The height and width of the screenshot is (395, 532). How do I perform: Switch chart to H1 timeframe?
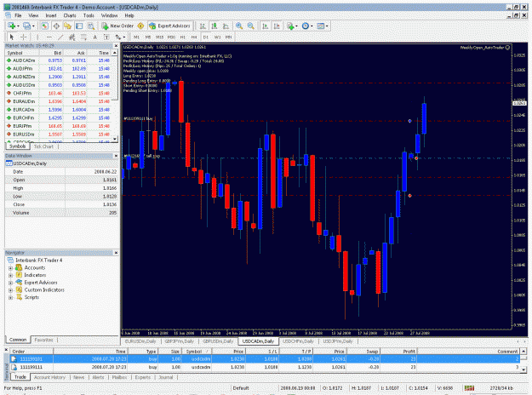(x=182, y=37)
